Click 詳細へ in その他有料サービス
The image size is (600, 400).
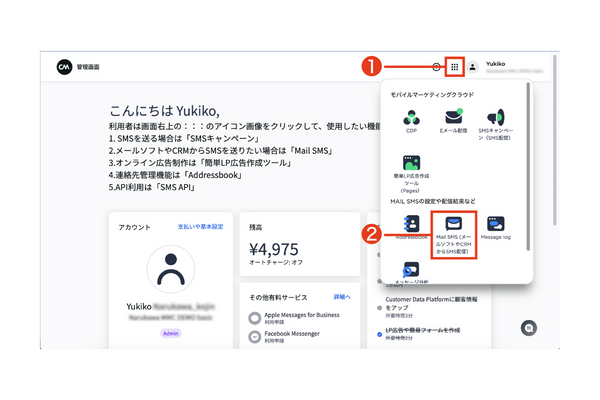point(342,297)
